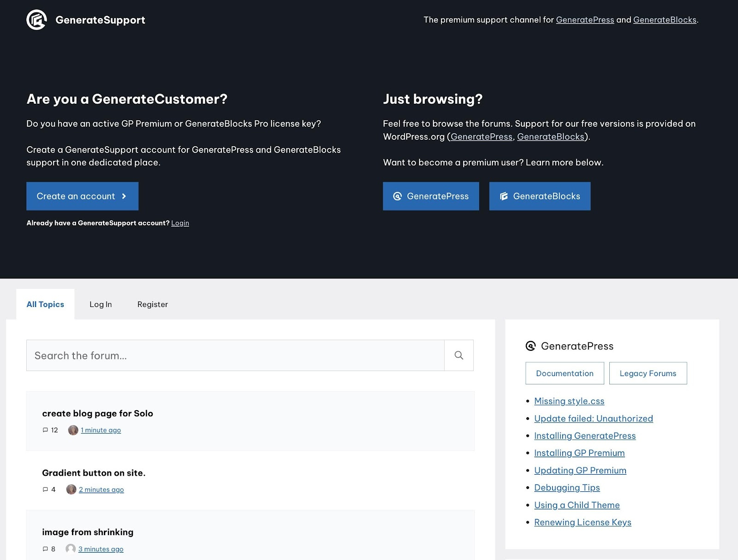Image resolution: width=738 pixels, height=560 pixels.
Task: Click the Legacy Forums button
Action: (x=648, y=373)
